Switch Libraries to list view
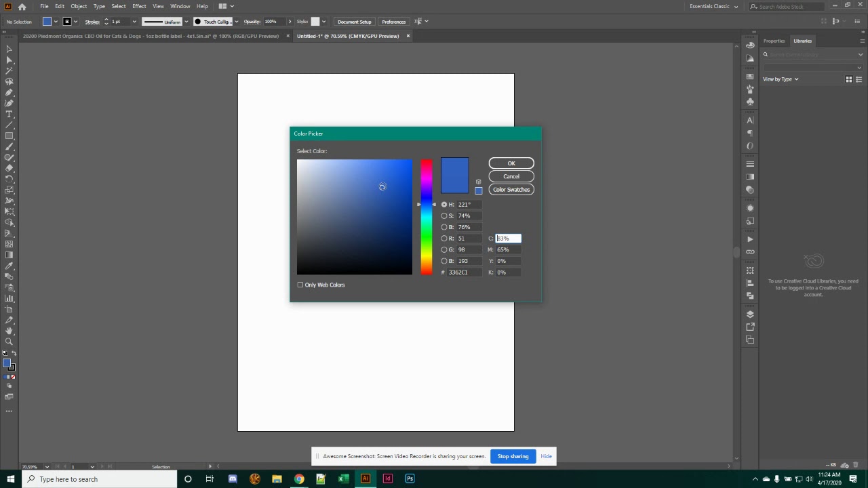 (x=859, y=79)
